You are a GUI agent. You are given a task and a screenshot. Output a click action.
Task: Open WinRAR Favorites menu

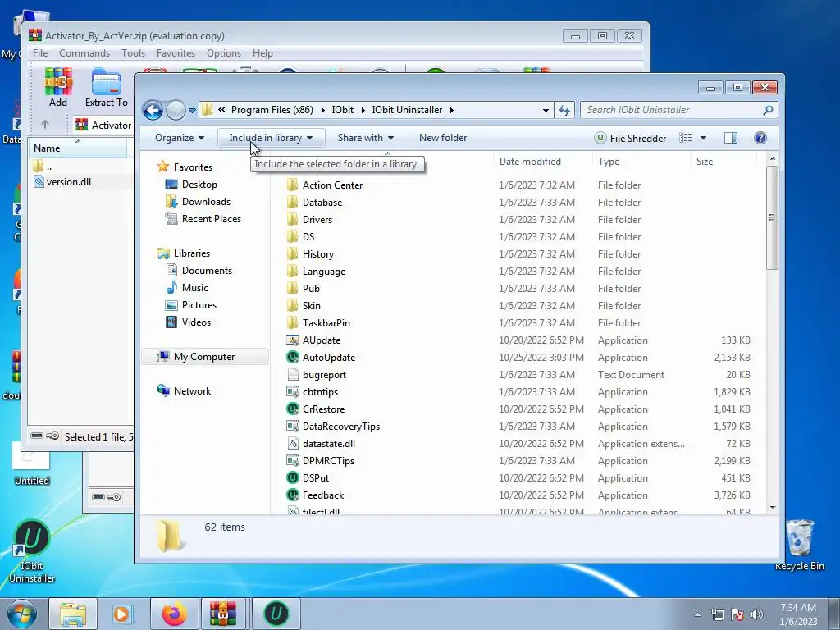pyautogui.click(x=176, y=53)
